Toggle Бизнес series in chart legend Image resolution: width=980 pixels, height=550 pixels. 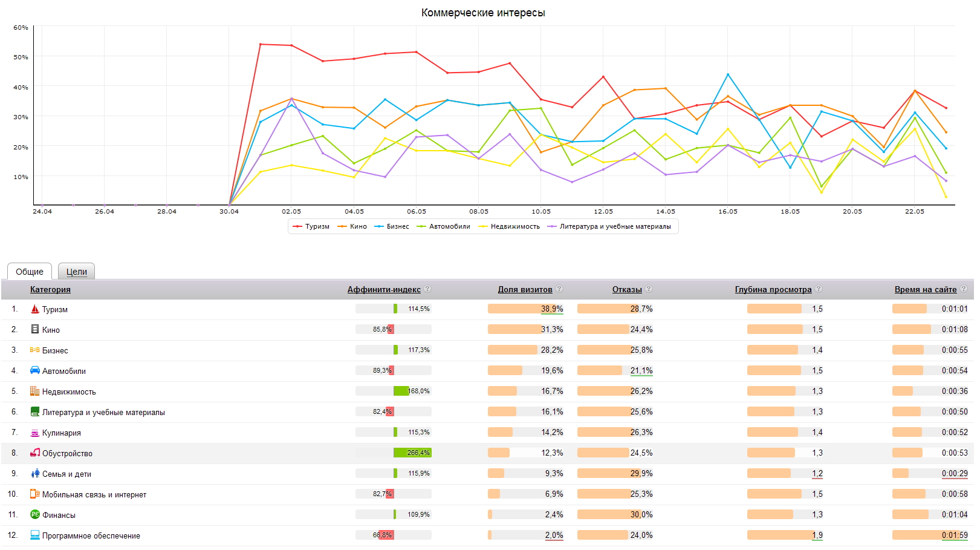[392, 226]
